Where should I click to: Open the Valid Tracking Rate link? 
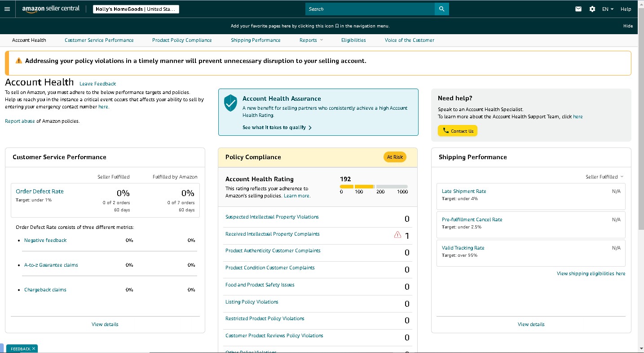(x=463, y=248)
